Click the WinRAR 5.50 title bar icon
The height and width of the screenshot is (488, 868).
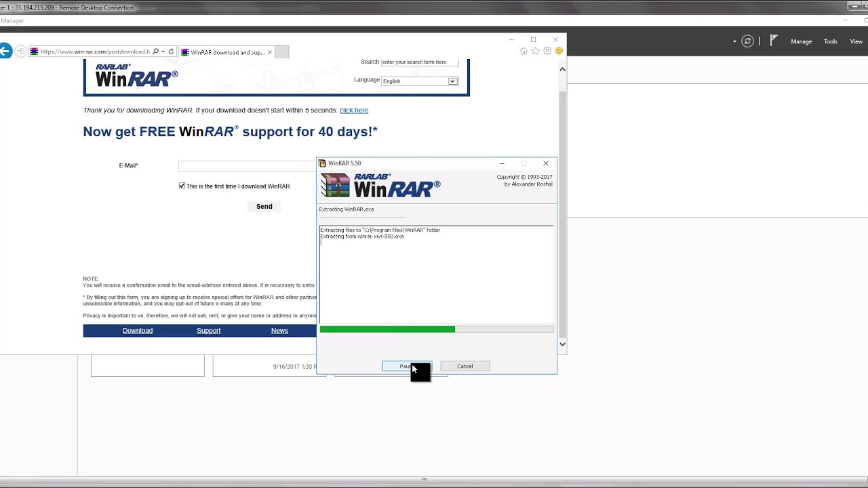[322, 163]
